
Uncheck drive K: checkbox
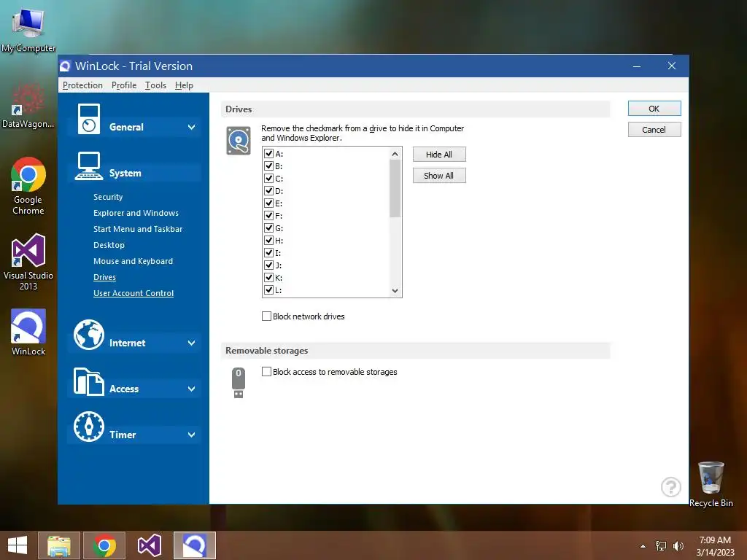pyautogui.click(x=268, y=278)
